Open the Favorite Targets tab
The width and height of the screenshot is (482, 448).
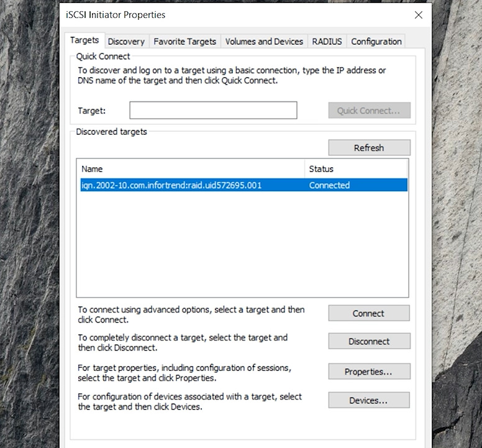pos(184,42)
